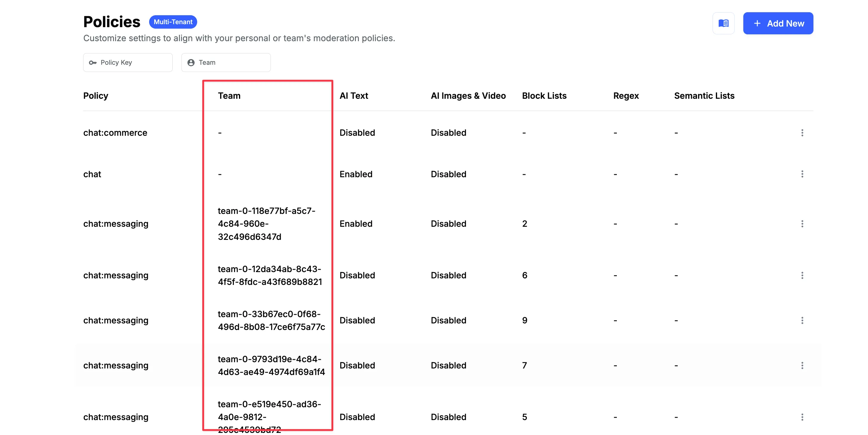
Task: Open options menu for team-0-12da34ab messaging policy
Action: 803,275
